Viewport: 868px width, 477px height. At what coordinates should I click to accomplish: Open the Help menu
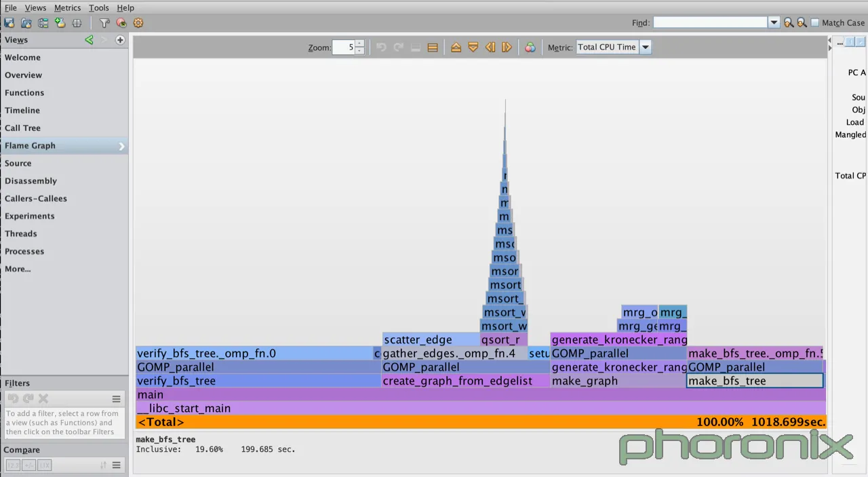pyautogui.click(x=125, y=7)
